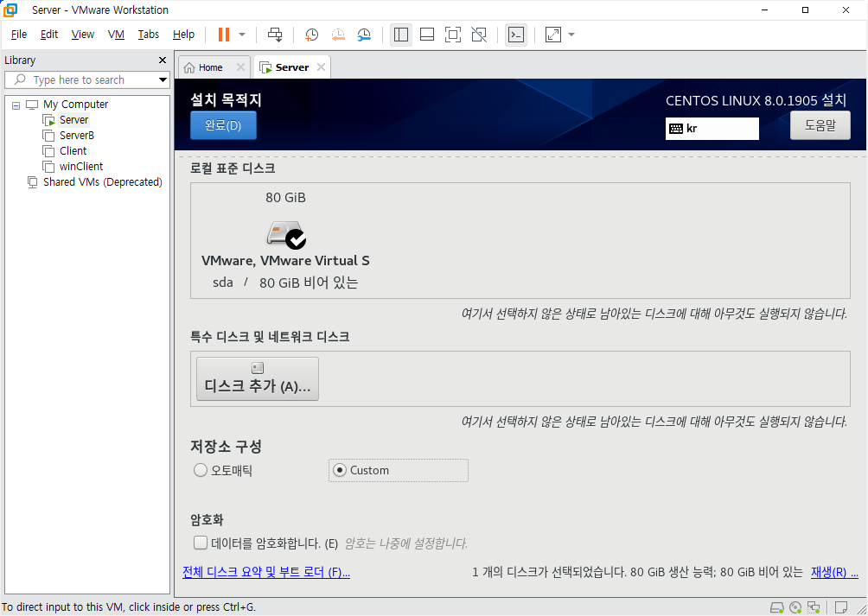Click the 디스크 추가 (A)... button

258,378
